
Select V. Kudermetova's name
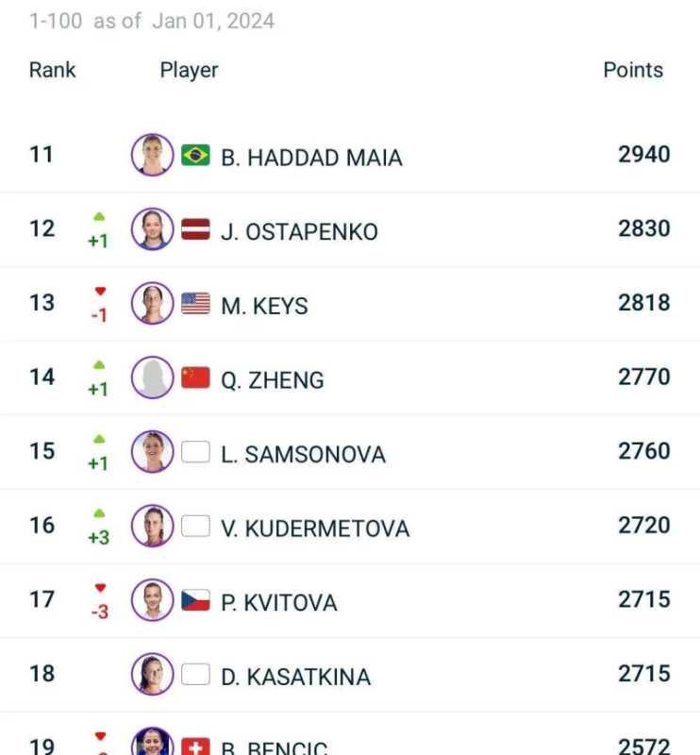pyautogui.click(x=315, y=528)
